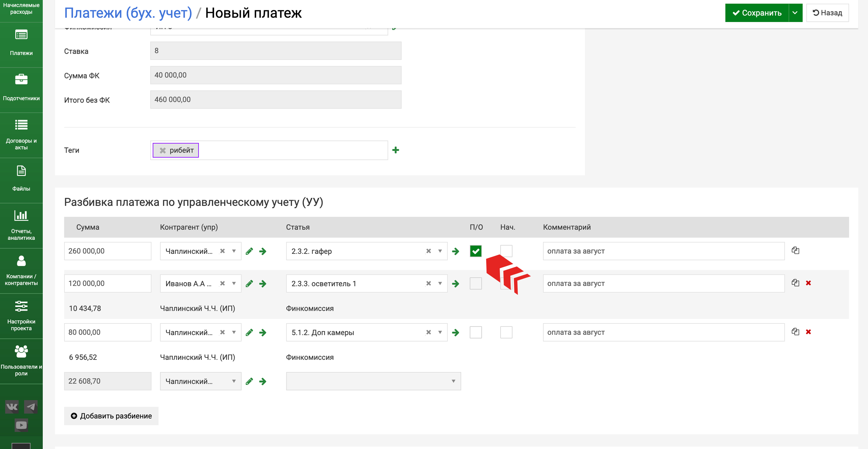This screenshot has height=449, width=868.
Task: Open Отчеты, аналитика in sidebar
Action: (21, 225)
